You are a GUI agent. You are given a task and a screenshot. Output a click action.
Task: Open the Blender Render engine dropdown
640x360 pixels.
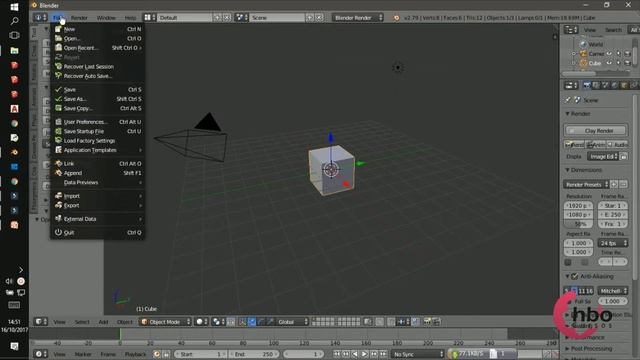pyautogui.click(x=358, y=18)
